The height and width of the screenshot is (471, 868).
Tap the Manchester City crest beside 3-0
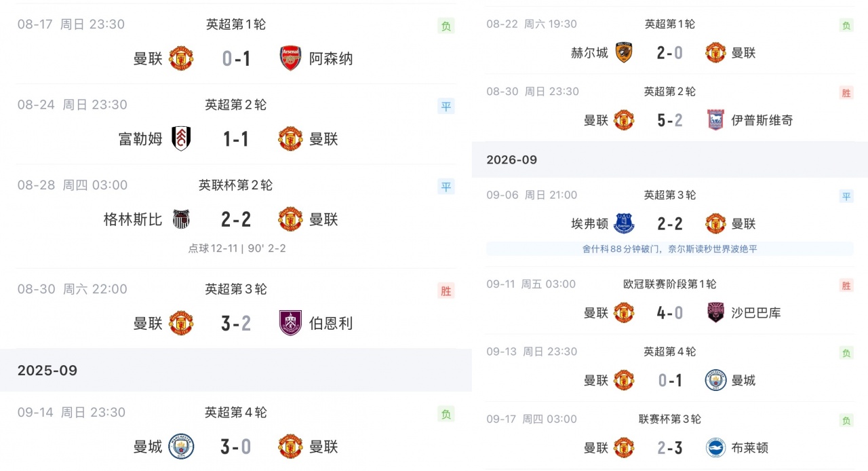point(181,447)
